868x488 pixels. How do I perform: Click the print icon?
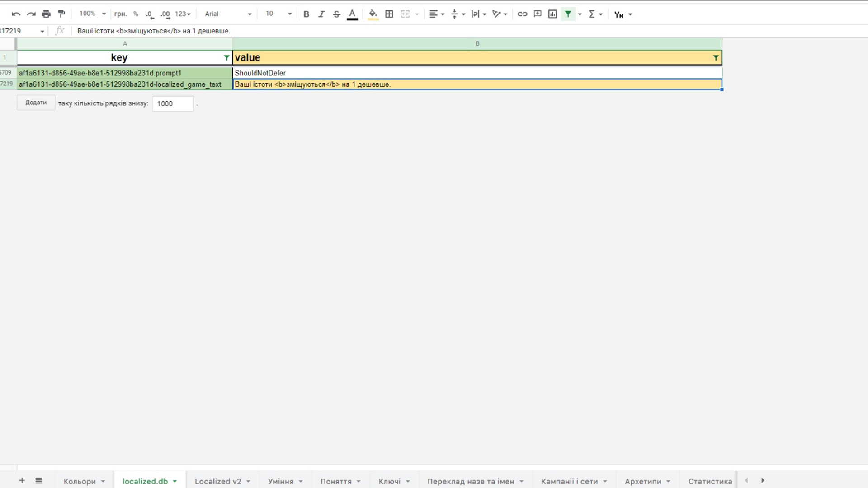[x=46, y=14]
